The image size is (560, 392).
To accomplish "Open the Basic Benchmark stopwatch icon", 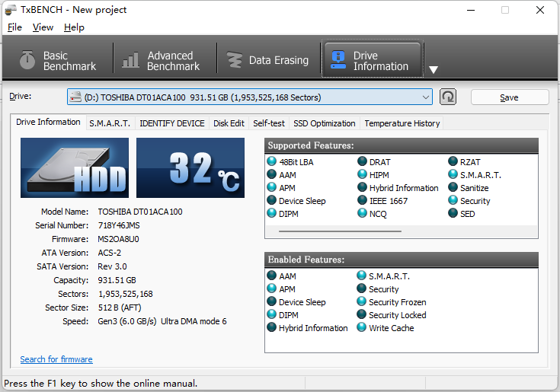I will click(x=28, y=61).
